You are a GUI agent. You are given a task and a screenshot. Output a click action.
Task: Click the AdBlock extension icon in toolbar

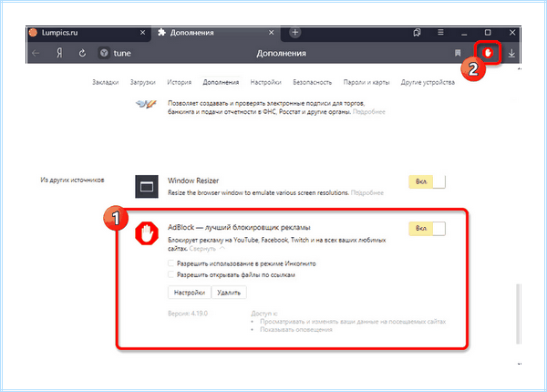click(x=488, y=53)
